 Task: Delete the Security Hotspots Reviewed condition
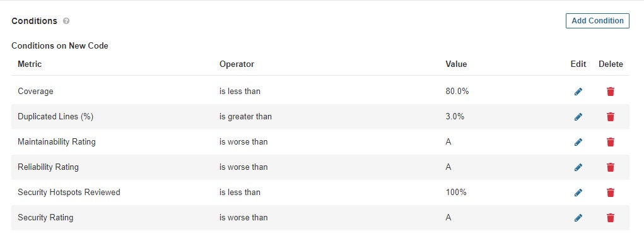pos(611,193)
